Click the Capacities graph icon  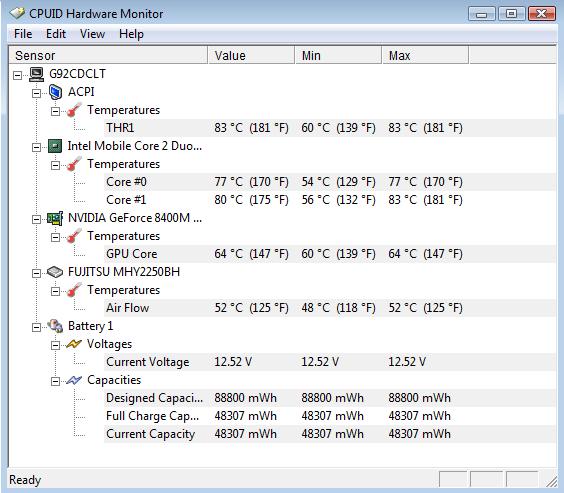point(74,380)
